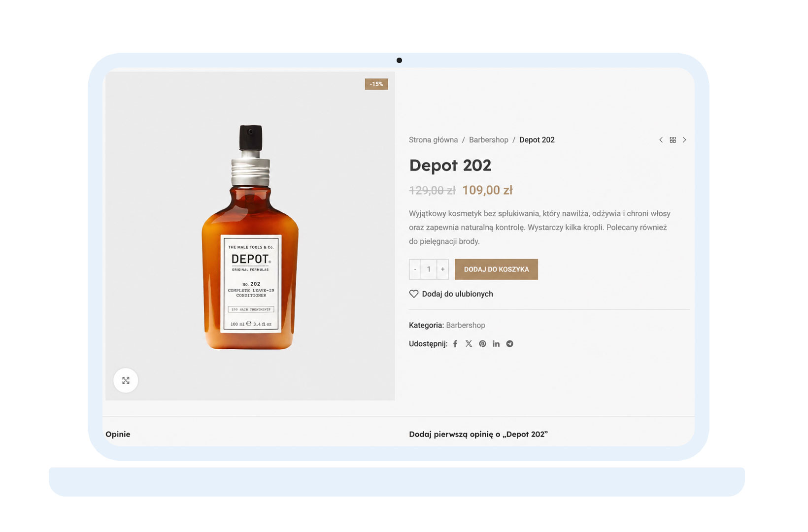The height and width of the screenshot is (532, 808).
Task: Click the Udostępnij label
Action: pyautogui.click(x=428, y=344)
